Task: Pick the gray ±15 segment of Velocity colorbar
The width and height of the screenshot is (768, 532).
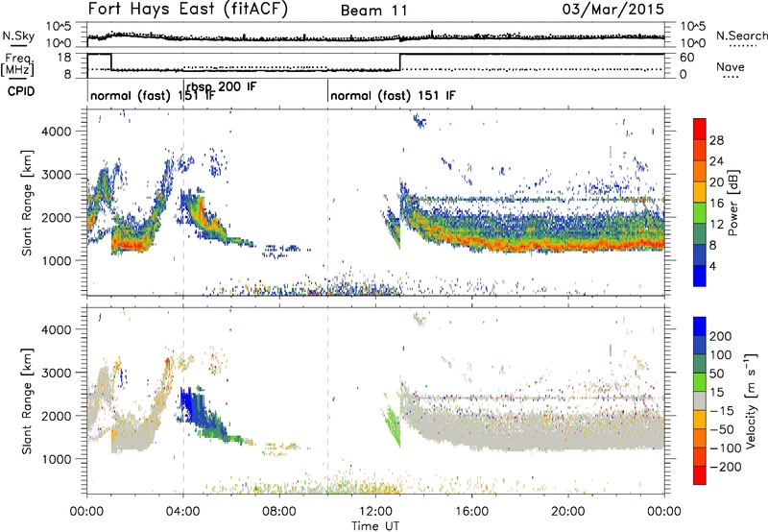Action: point(700,400)
